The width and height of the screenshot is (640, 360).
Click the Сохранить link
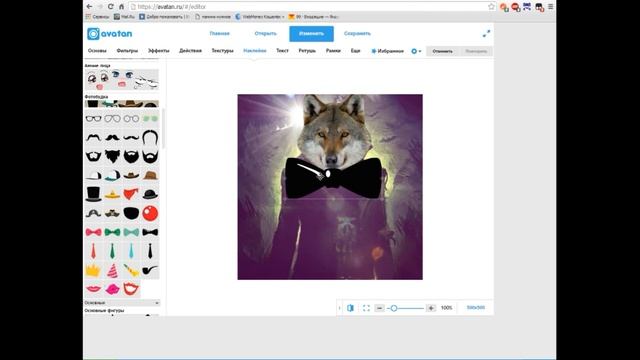357,33
